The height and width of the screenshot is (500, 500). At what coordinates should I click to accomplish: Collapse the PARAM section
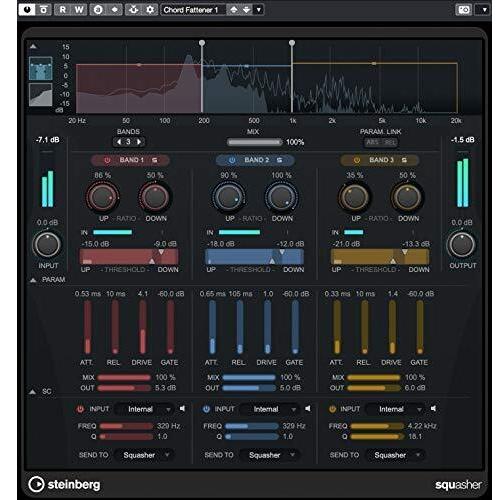[33, 280]
